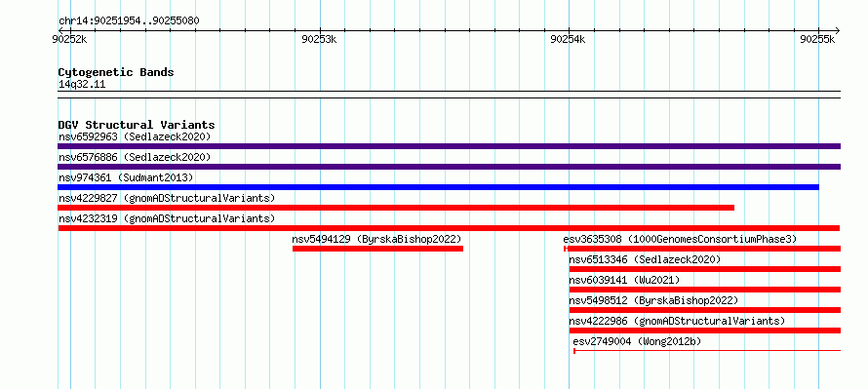Viewport: 868px width, 389px height.
Task: Open the nsv6039141 (Wu2021) label
Action: tap(624, 280)
